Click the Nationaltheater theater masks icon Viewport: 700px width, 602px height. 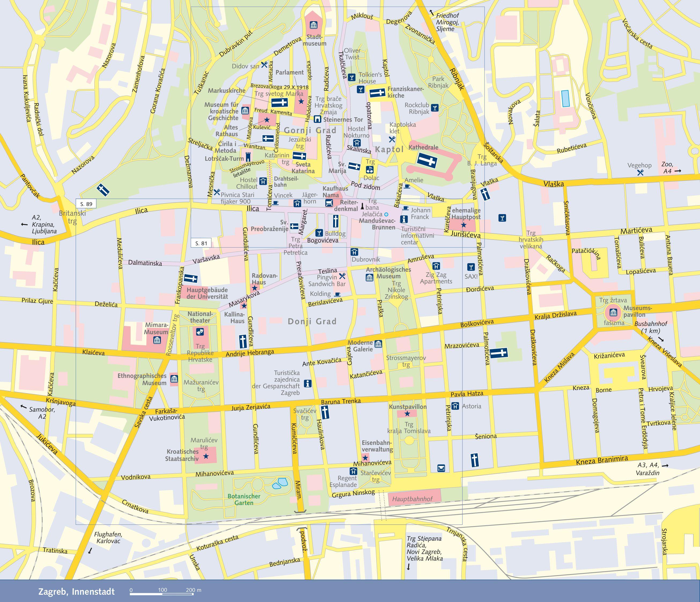[x=200, y=332]
